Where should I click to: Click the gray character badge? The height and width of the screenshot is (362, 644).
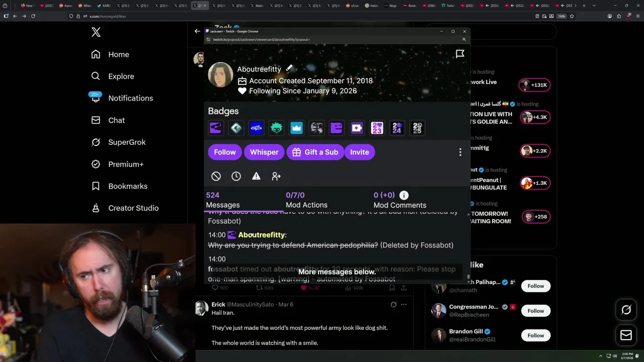(x=316, y=128)
